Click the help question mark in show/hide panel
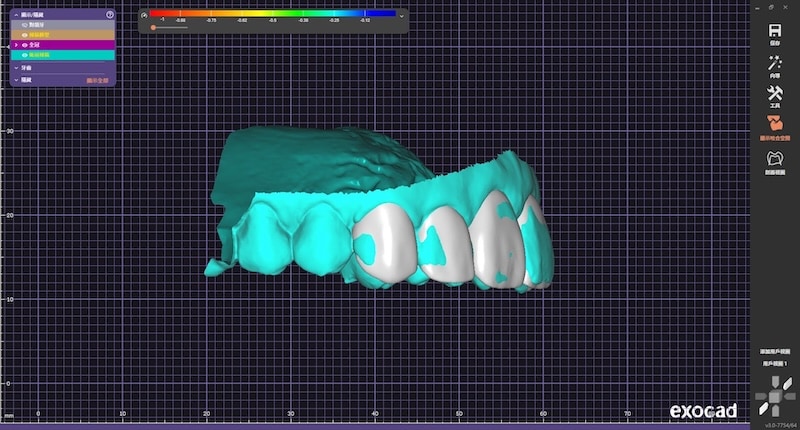The width and height of the screenshot is (800, 430). coord(110,15)
